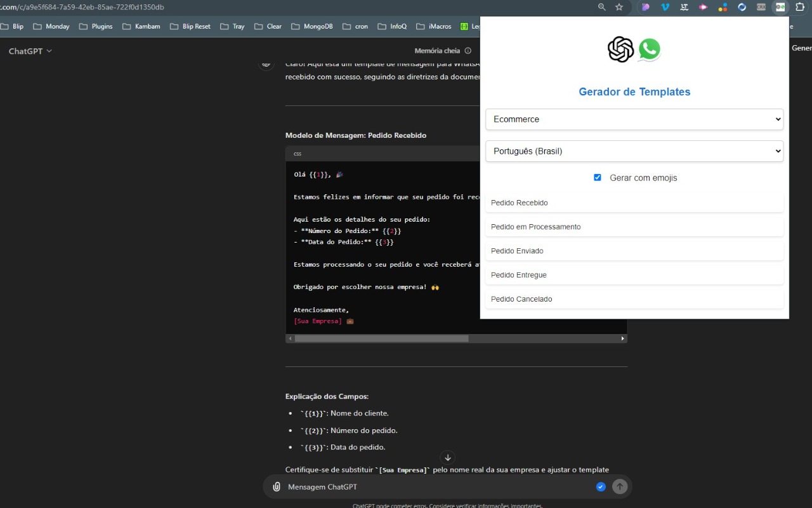Open the Monday bookmark folder

51,27
